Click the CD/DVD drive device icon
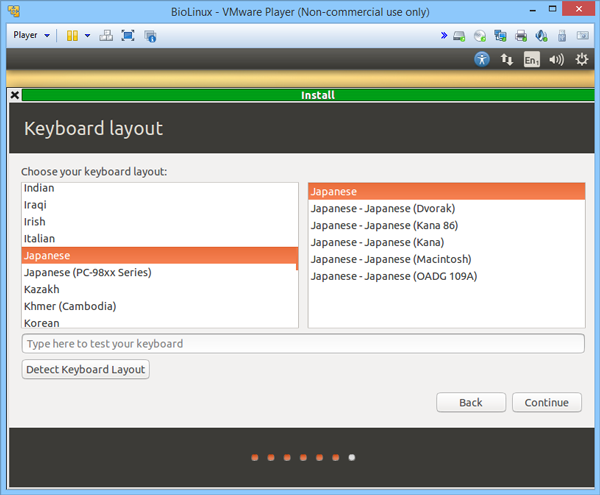600x495 pixels. coord(479,36)
